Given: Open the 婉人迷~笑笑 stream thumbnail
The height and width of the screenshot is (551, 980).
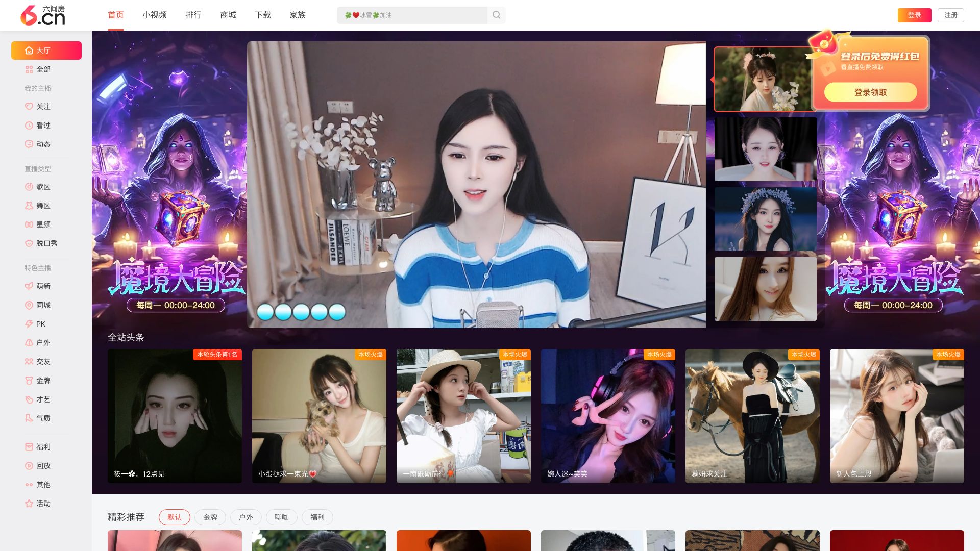Looking at the screenshot, I should pyautogui.click(x=608, y=416).
